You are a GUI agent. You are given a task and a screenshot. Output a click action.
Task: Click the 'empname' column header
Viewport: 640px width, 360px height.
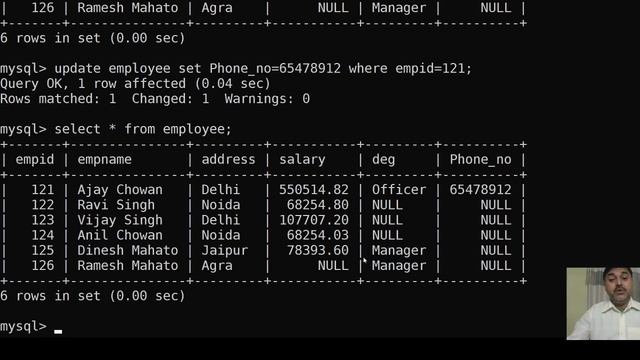(104, 160)
